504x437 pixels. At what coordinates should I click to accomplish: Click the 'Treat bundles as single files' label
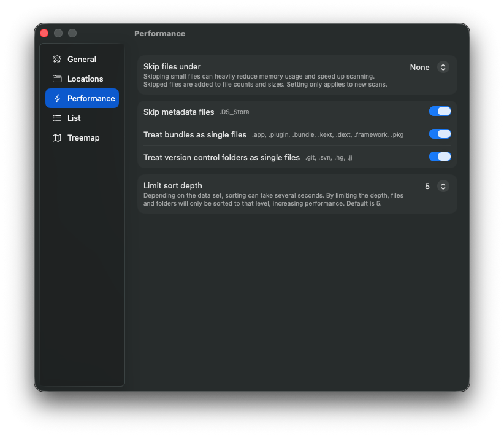tap(195, 134)
